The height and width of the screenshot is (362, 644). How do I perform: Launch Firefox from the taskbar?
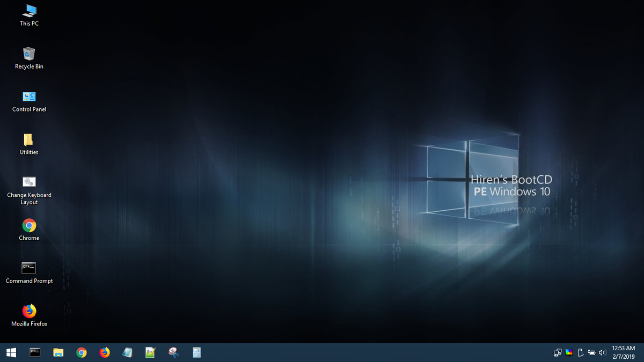pos(105,352)
